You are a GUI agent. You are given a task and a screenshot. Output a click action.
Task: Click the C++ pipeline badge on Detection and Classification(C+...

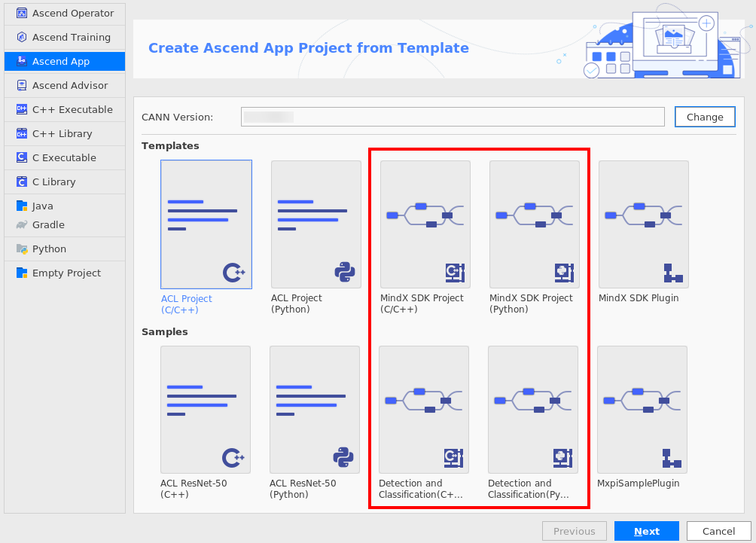[x=454, y=458]
